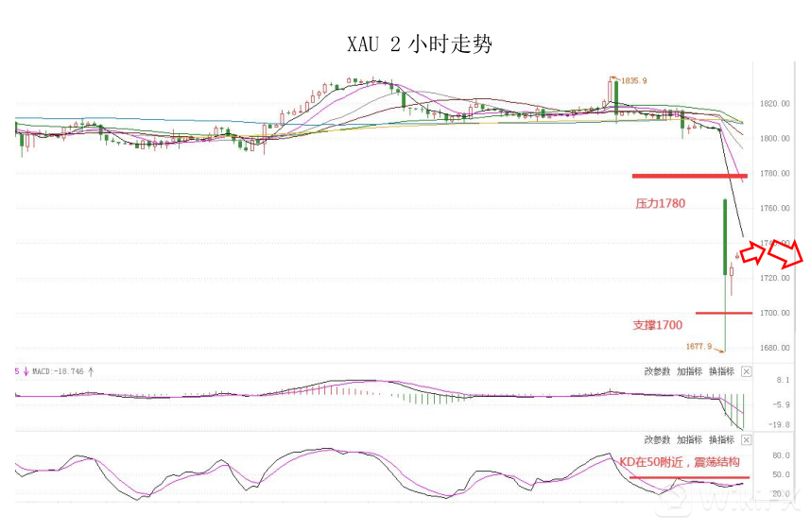Click the gray up arrow after MACD value
The width and height of the screenshot is (811, 532).
click(91, 371)
